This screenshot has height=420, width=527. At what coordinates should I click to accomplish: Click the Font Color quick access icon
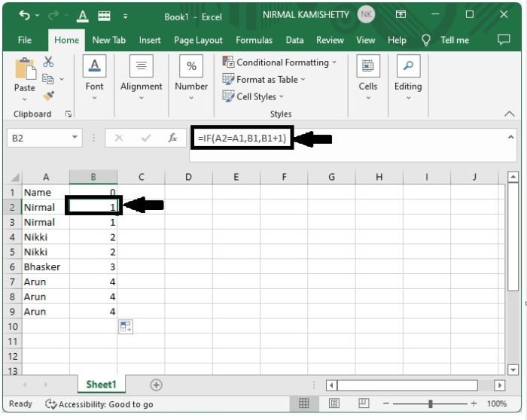[x=82, y=16]
